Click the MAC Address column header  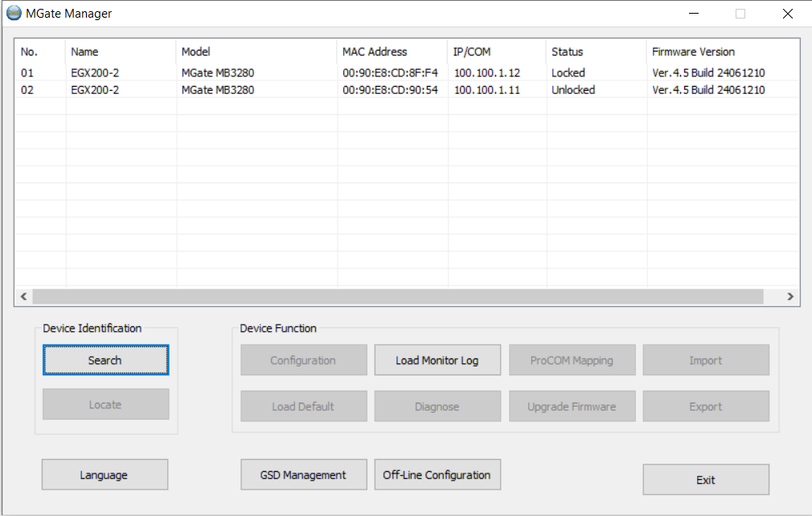(x=392, y=51)
